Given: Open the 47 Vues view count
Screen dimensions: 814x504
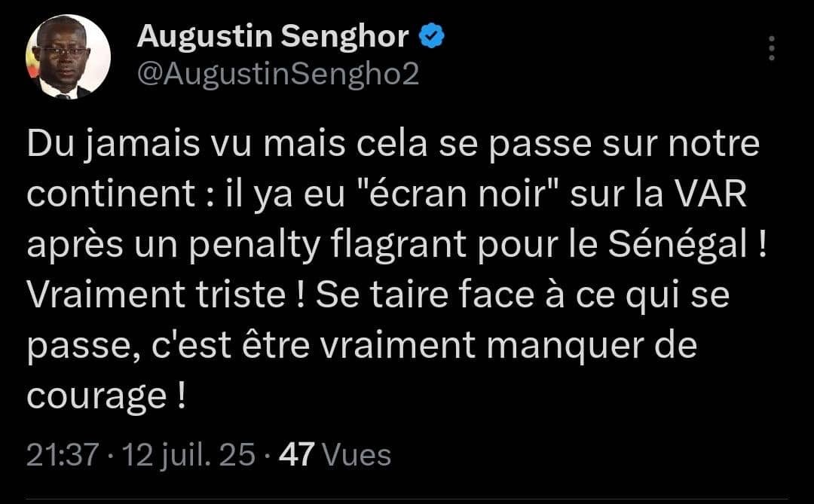Looking at the screenshot, I should (335, 455).
